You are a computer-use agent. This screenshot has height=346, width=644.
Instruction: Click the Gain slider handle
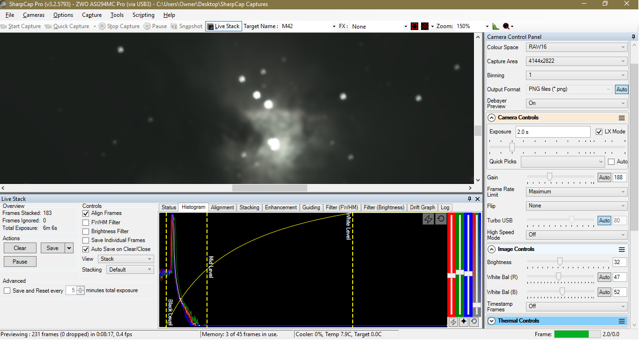(549, 177)
